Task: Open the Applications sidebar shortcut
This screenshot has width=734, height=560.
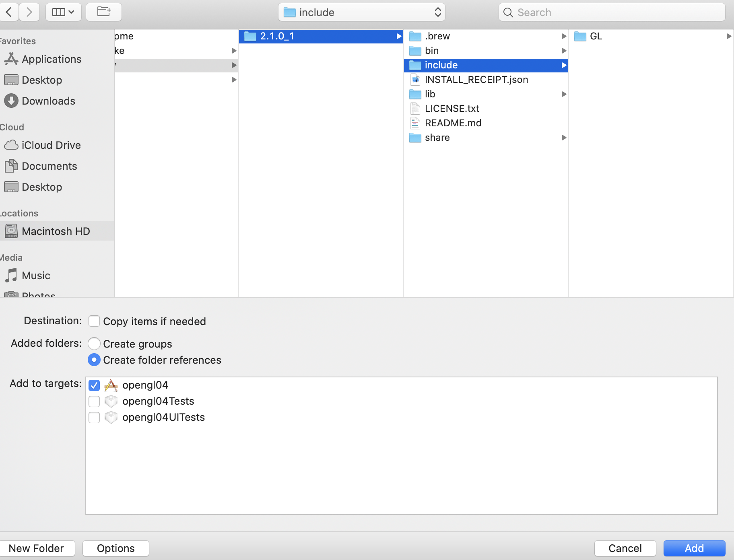Action: 51,59
